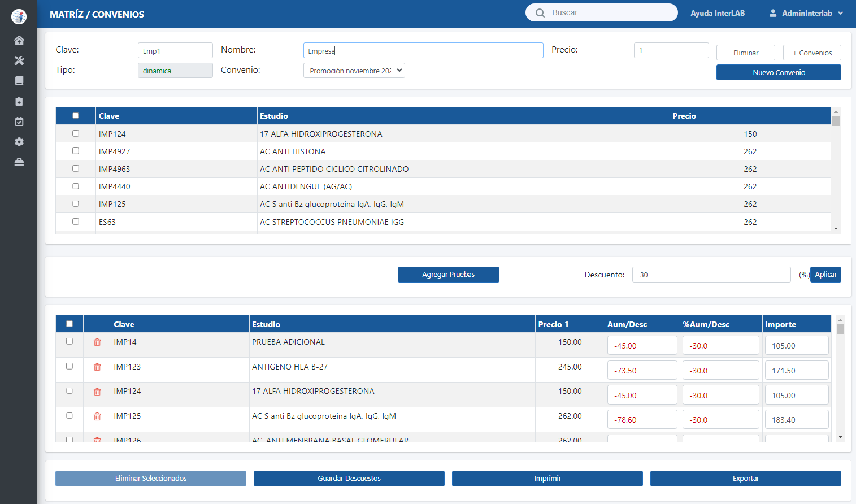Click upper table scrollbar up arrow
Viewport: 856px width, 504px height.
tap(836, 112)
